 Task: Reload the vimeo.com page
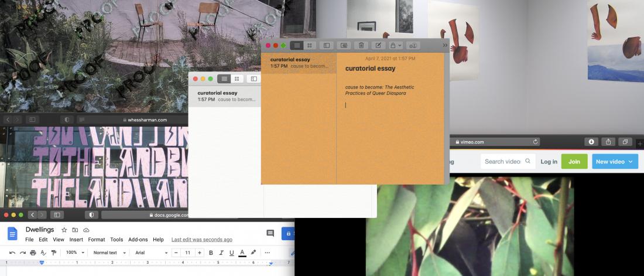tap(536, 142)
